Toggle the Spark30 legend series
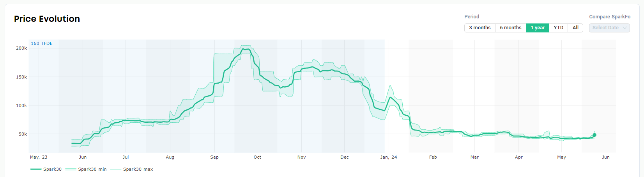Image resolution: width=644 pixels, height=177 pixels. click(x=46, y=169)
